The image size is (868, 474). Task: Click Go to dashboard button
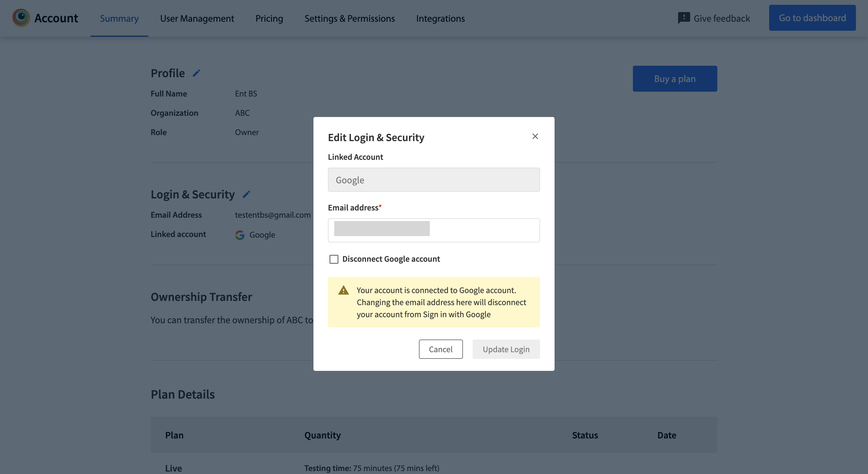tap(812, 18)
